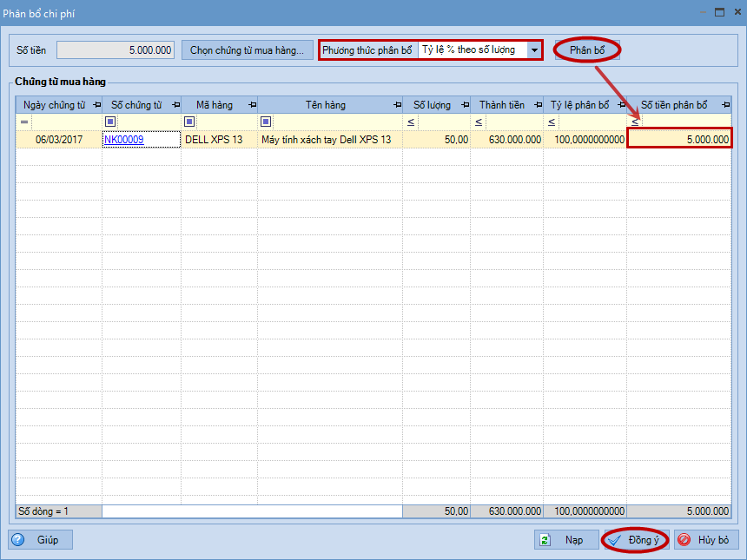This screenshot has height=560, width=747.
Task: Open filter operator for Ngày chứng từ
Action: pyautogui.click(x=24, y=122)
